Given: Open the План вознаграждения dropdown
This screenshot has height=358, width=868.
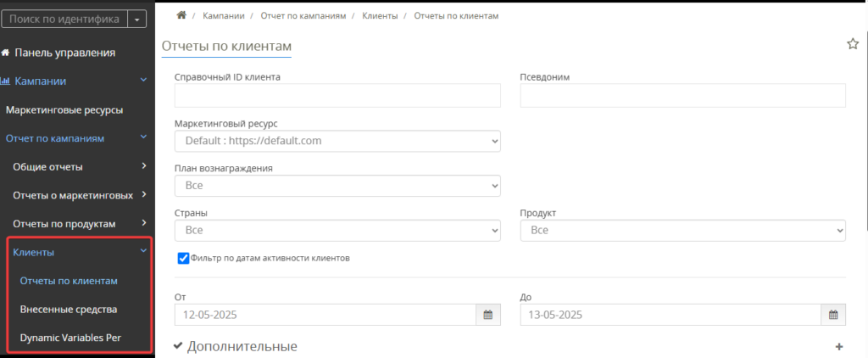Looking at the screenshot, I should 337,186.
